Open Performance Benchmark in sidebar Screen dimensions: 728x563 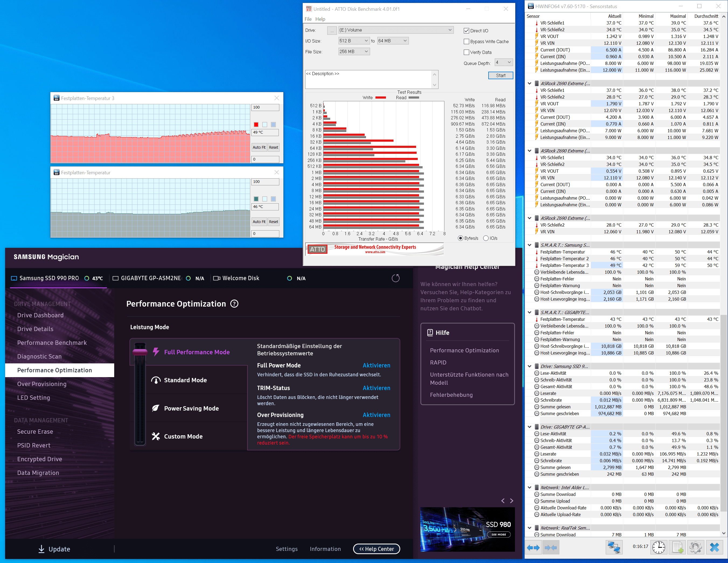[52, 343]
